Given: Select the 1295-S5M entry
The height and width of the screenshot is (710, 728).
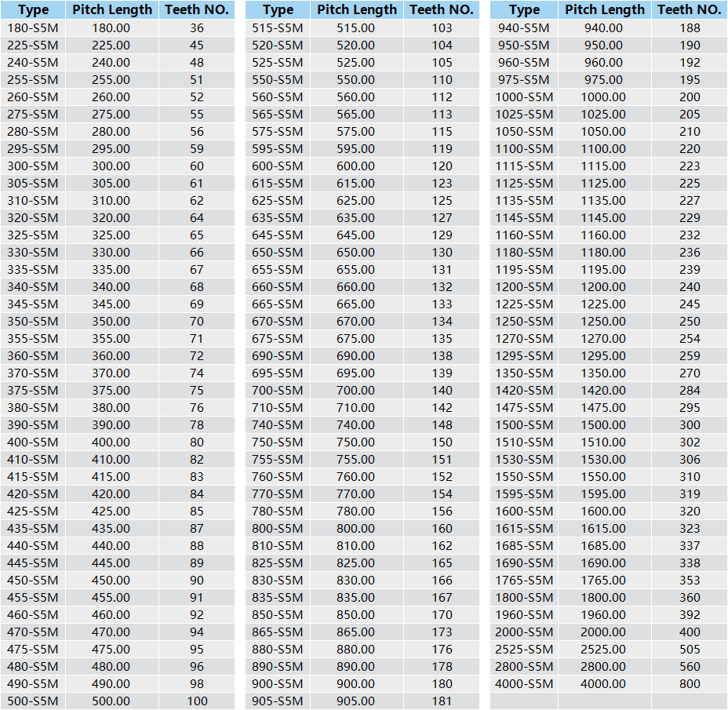Looking at the screenshot, I should (x=524, y=356).
